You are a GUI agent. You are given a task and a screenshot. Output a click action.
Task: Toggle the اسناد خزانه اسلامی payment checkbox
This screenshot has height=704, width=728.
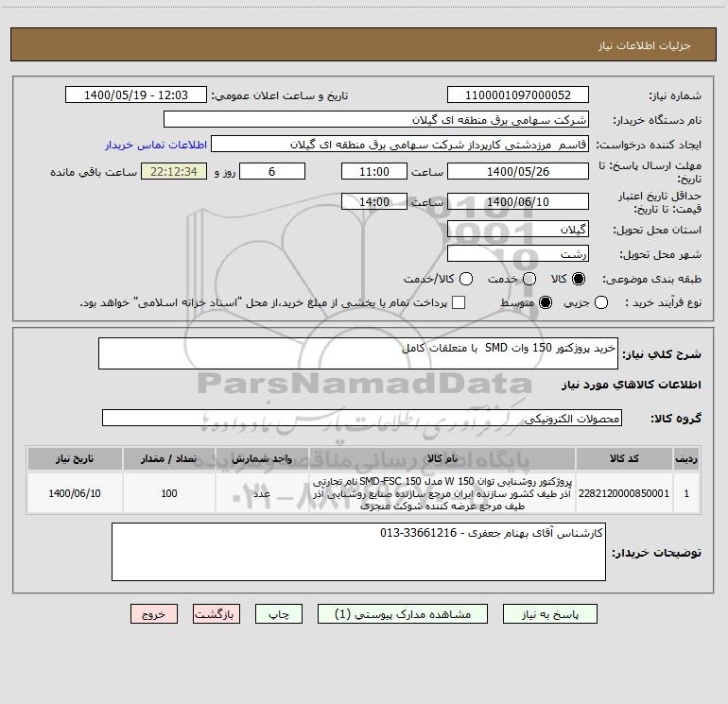coord(459,302)
